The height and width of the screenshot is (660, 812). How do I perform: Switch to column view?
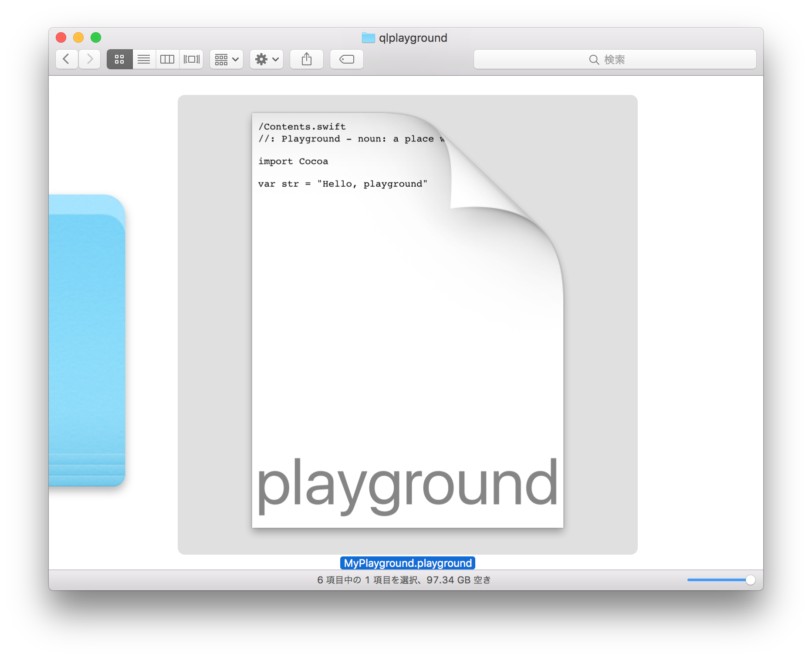click(167, 59)
